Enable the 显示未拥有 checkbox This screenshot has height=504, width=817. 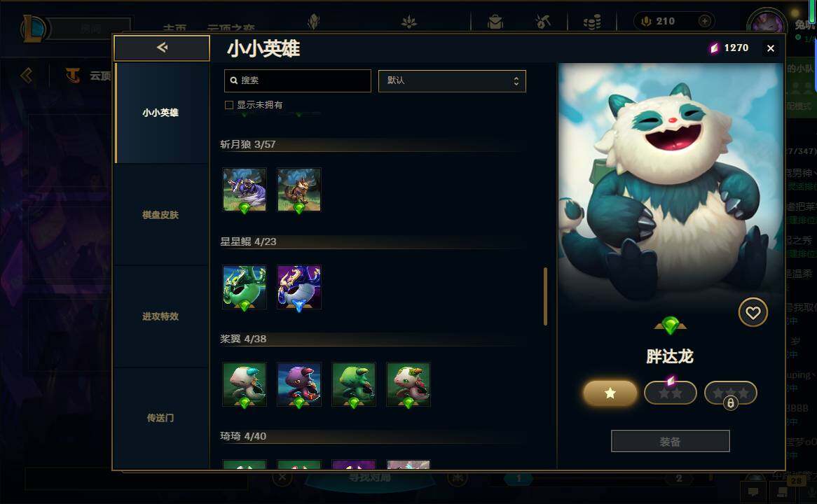coord(228,105)
